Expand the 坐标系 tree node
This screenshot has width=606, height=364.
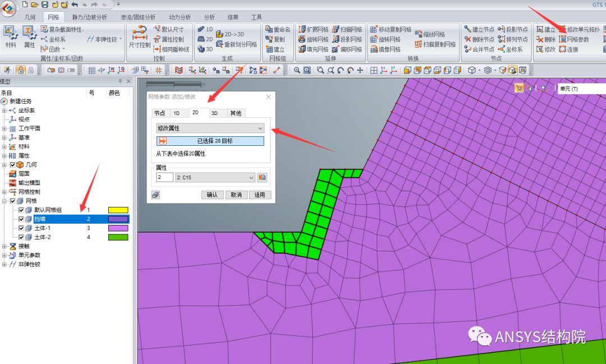click(4, 110)
